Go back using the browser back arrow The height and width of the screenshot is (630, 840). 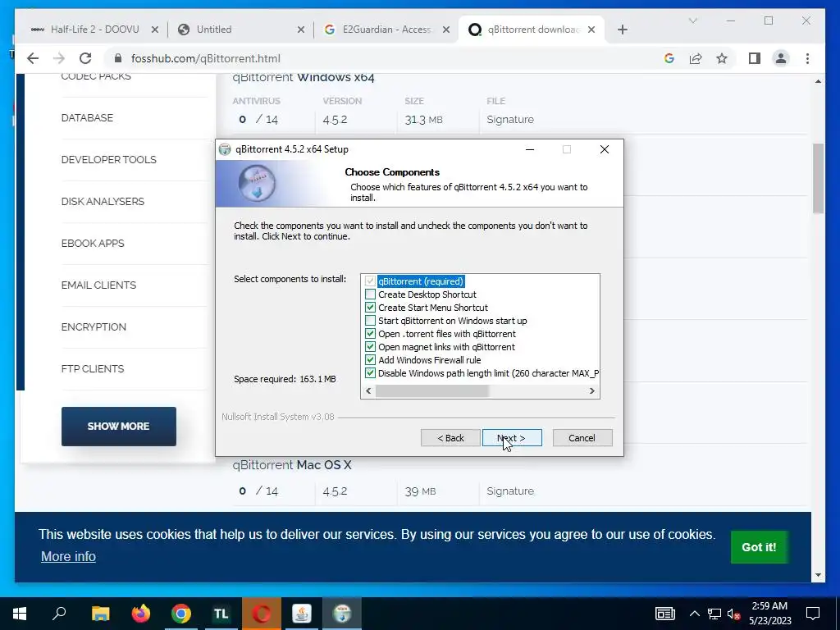33,58
